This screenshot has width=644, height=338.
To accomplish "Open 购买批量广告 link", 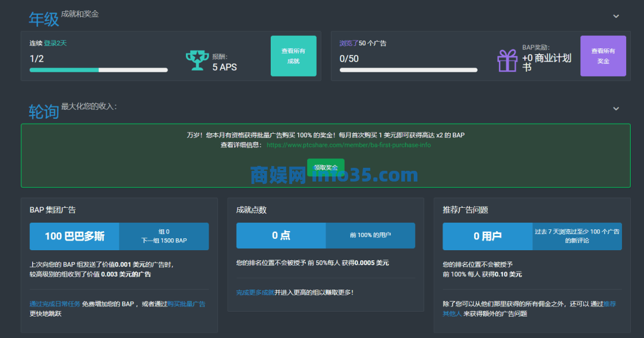I will 186,304.
